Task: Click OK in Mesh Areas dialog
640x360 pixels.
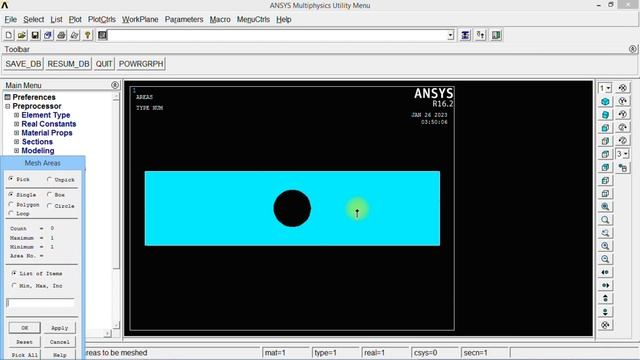Action: [x=24, y=328]
